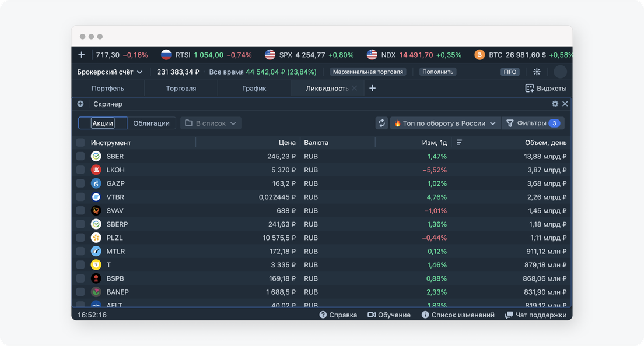This screenshot has width=644, height=346.
Task: Click the SPX US flag icon
Action: click(x=270, y=55)
